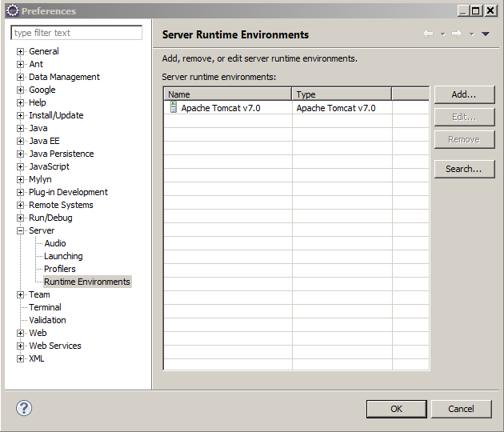Viewport: 504px width, 432px height.
Task: Select the Java EE label
Action: [x=44, y=141]
